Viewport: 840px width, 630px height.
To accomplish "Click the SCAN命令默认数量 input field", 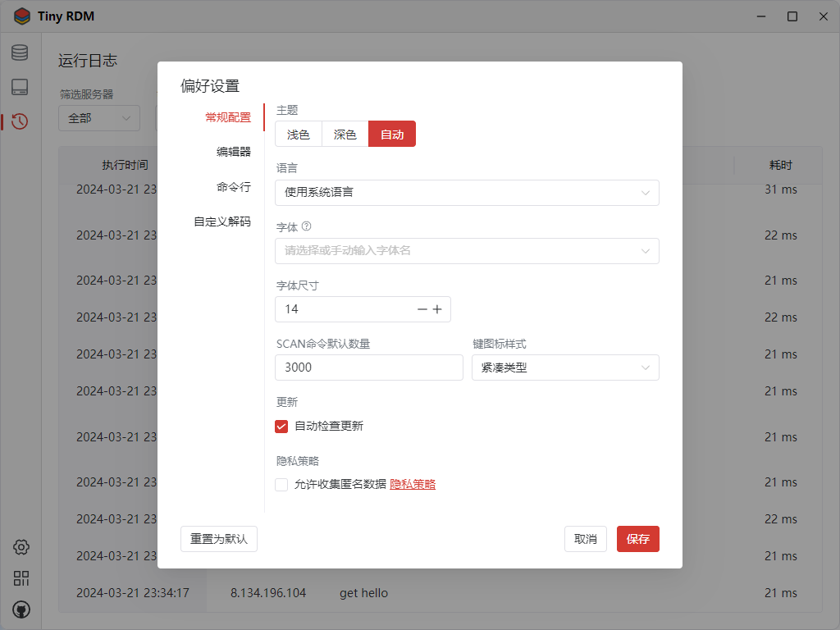I will [369, 367].
